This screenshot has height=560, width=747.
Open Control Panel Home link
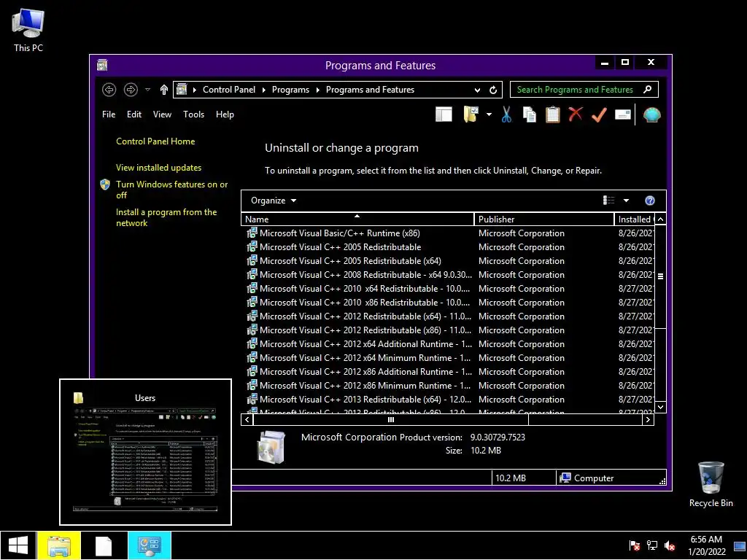(155, 141)
